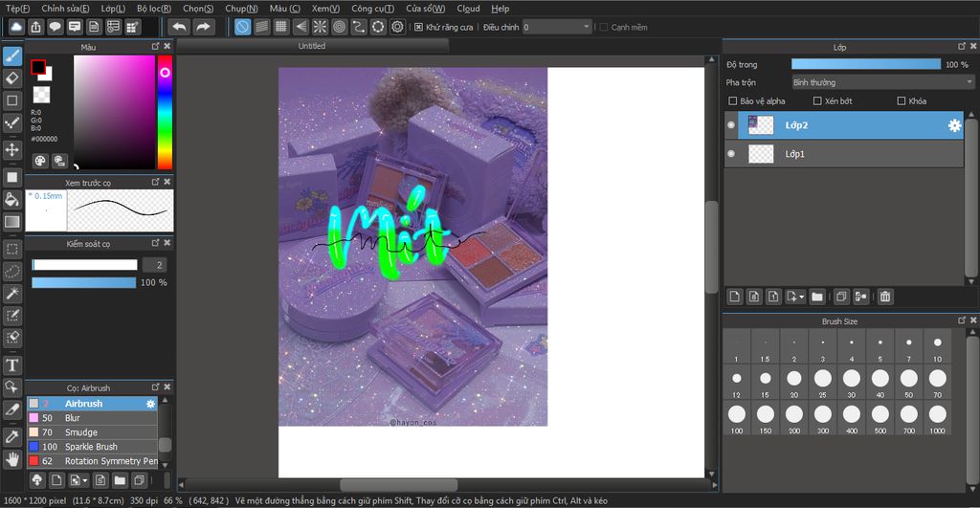Add a layer folder in Lớp panel
980x508 pixels.
(x=817, y=297)
